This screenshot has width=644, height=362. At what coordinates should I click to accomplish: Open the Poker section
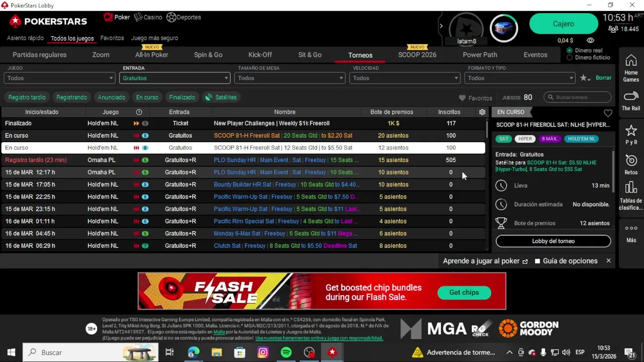(x=117, y=17)
